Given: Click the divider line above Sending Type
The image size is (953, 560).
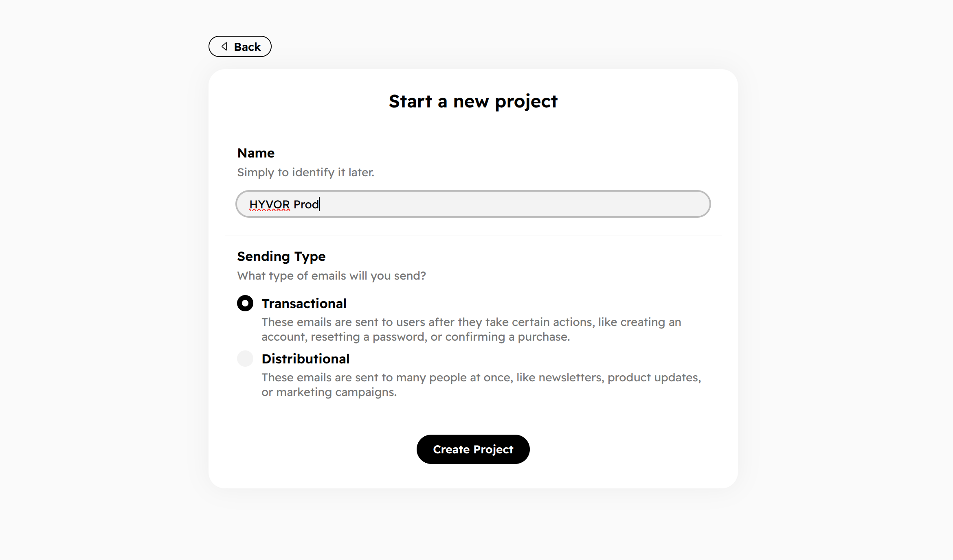Looking at the screenshot, I should 472,235.
